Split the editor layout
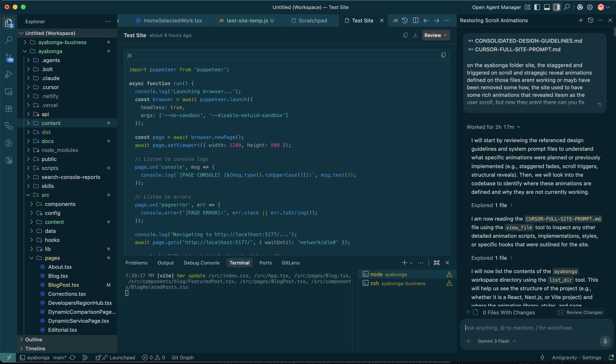616x364 pixels. coord(415,21)
